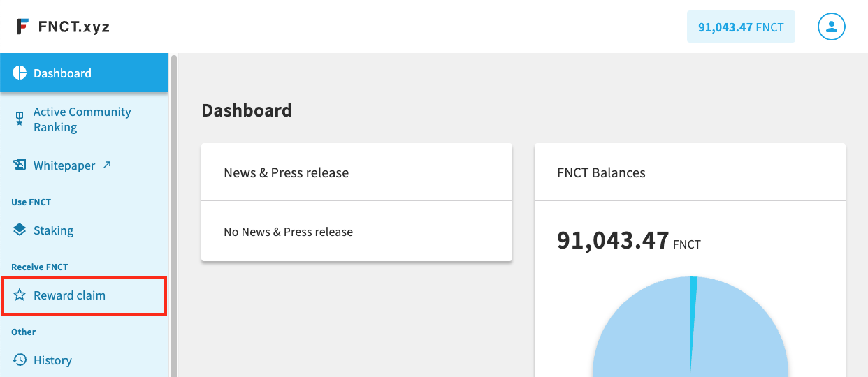The image size is (868, 377).
Task: Click the Staking layers icon
Action: coord(20,230)
